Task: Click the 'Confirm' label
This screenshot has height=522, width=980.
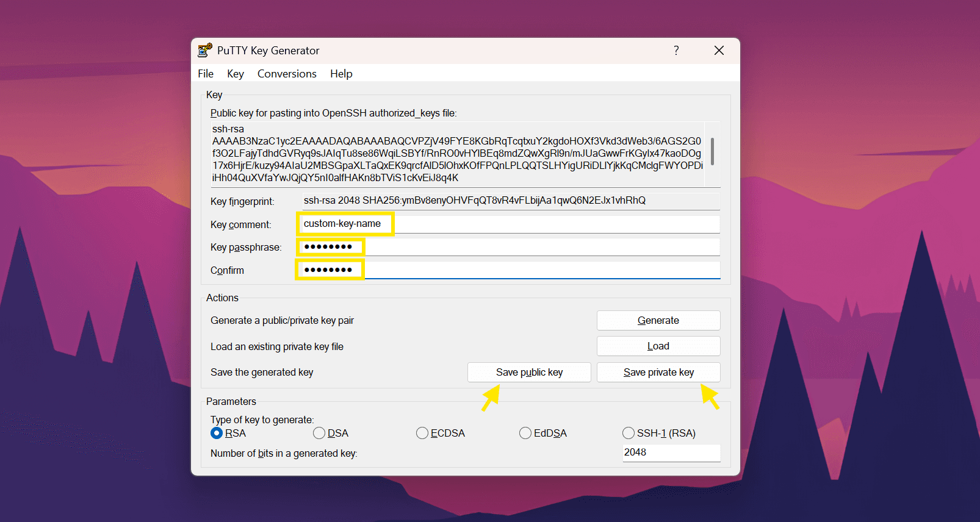Action: tap(227, 270)
